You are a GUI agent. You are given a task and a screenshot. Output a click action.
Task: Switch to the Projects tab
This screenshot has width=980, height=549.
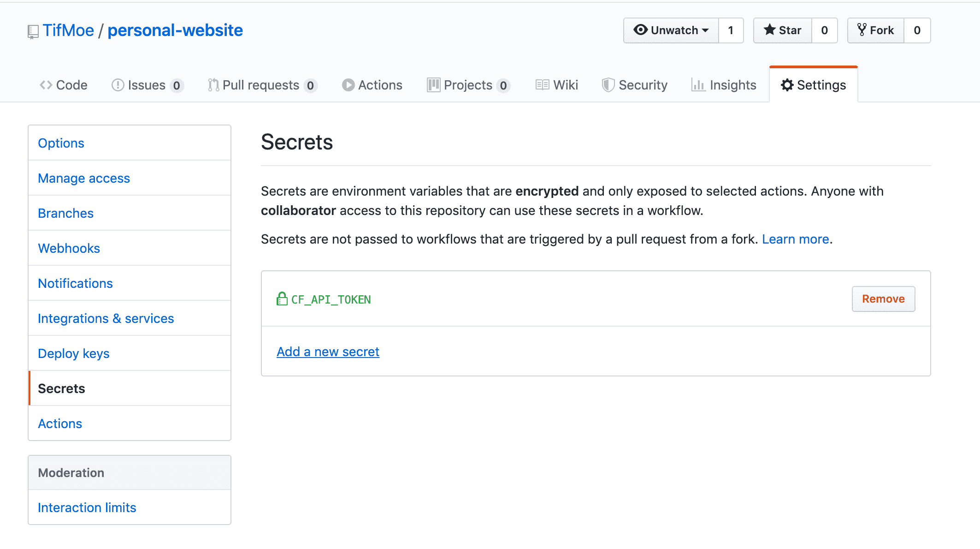pos(468,85)
